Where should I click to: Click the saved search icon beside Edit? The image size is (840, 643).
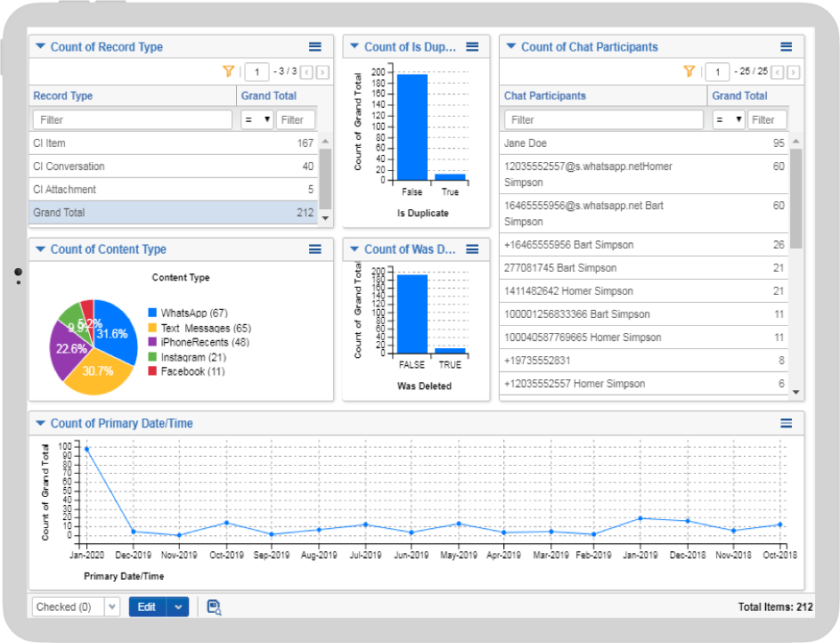[x=214, y=607]
